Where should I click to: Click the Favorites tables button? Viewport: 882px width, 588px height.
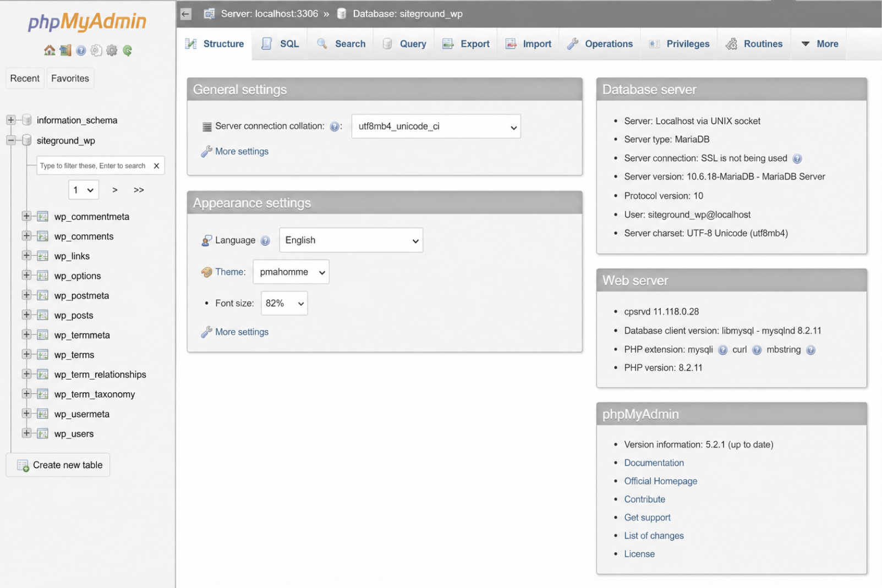[70, 78]
